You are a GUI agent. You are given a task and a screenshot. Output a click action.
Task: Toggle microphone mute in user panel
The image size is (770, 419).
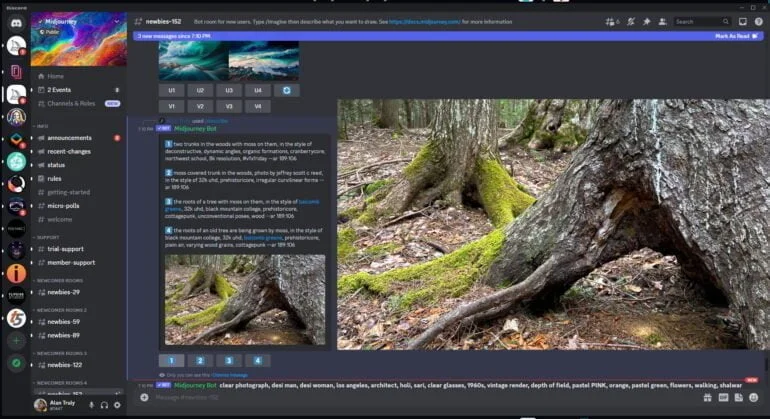[x=92, y=405]
